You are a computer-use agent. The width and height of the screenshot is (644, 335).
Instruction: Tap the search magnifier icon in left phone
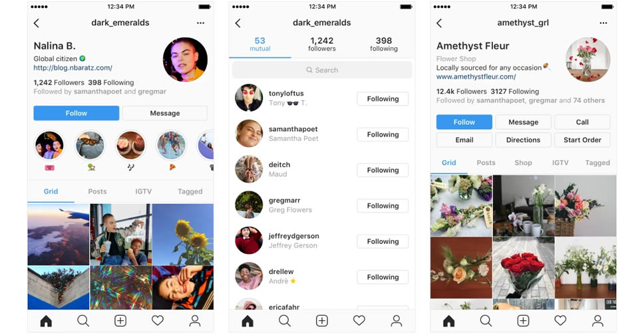pyautogui.click(x=83, y=320)
